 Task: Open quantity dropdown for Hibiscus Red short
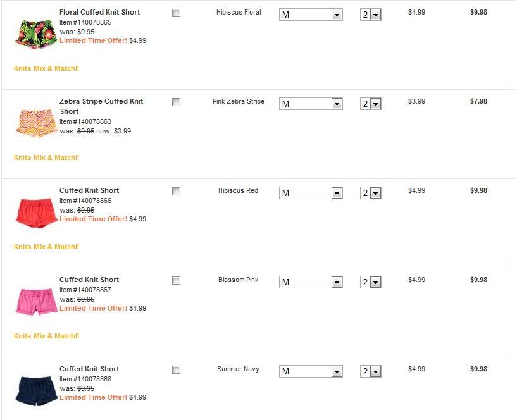point(371,193)
